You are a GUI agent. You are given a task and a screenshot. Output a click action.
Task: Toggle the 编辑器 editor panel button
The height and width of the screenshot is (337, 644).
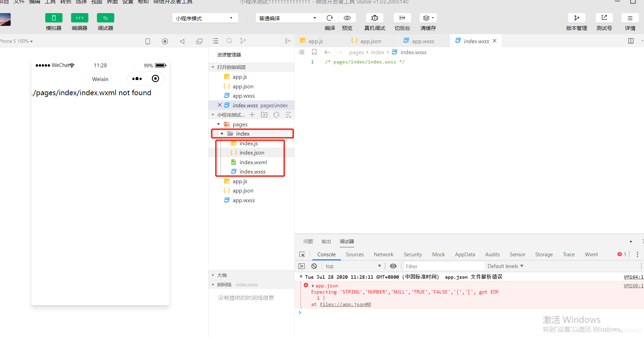(x=79, y=18)
